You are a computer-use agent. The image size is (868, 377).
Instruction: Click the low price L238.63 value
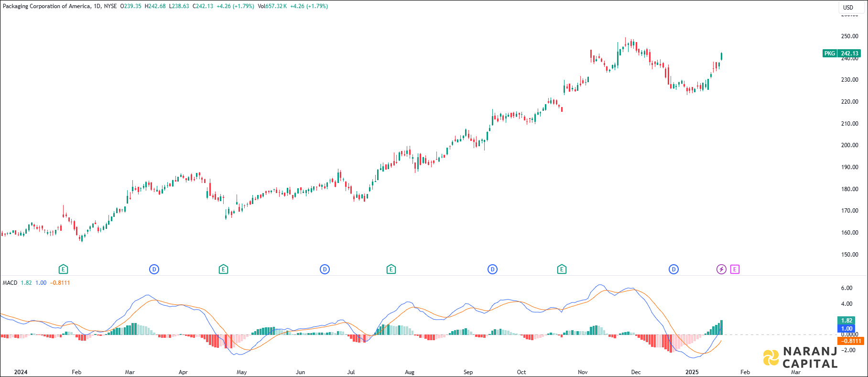click(x=179, y=6)
